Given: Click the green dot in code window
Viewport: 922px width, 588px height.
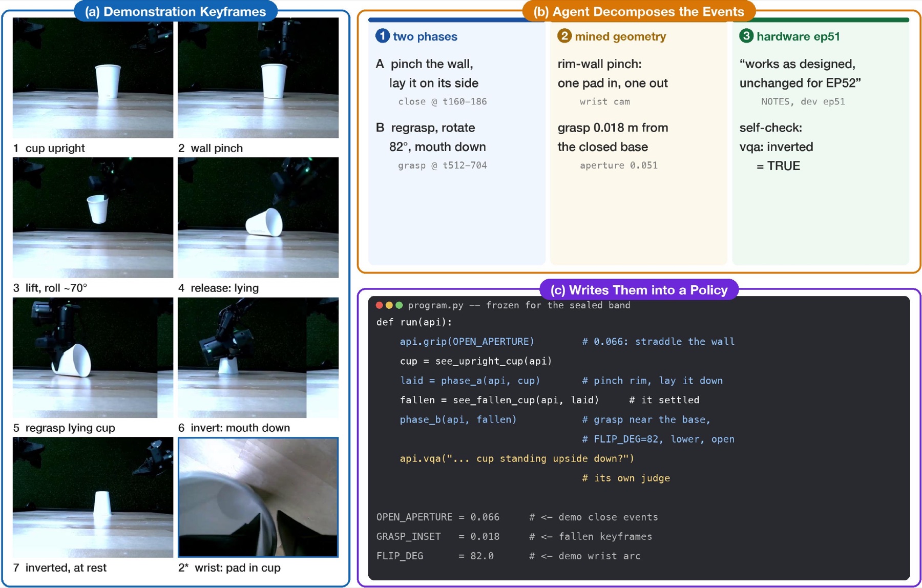Looking at the screenshot, I should (x=399, y=305).
